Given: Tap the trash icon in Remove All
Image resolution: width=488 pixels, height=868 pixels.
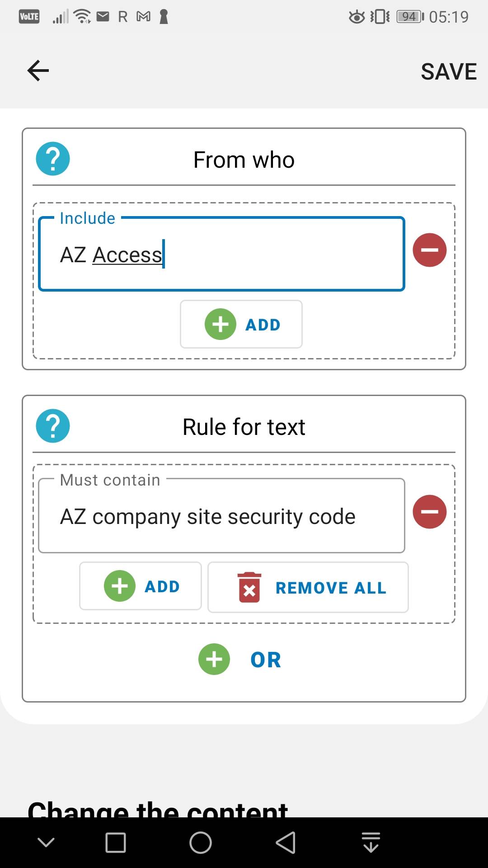Looking at the screenshot, I should (x=249, y=587).
